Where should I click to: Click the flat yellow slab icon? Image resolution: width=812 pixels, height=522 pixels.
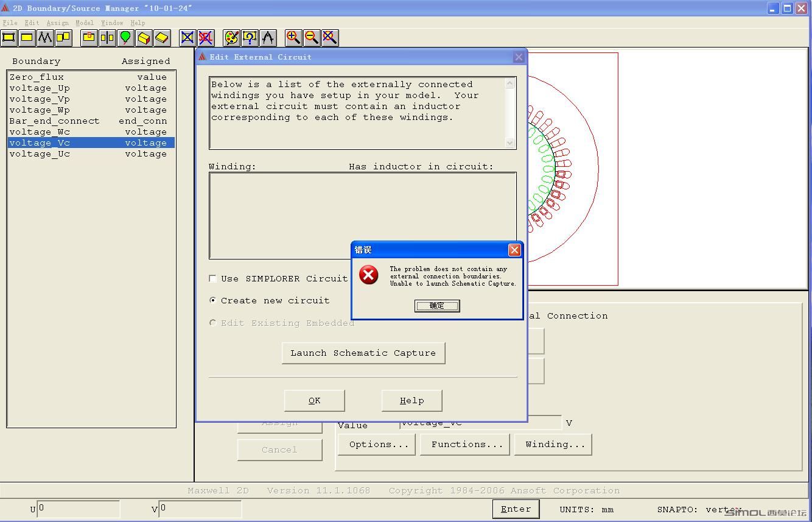[162, 38]
